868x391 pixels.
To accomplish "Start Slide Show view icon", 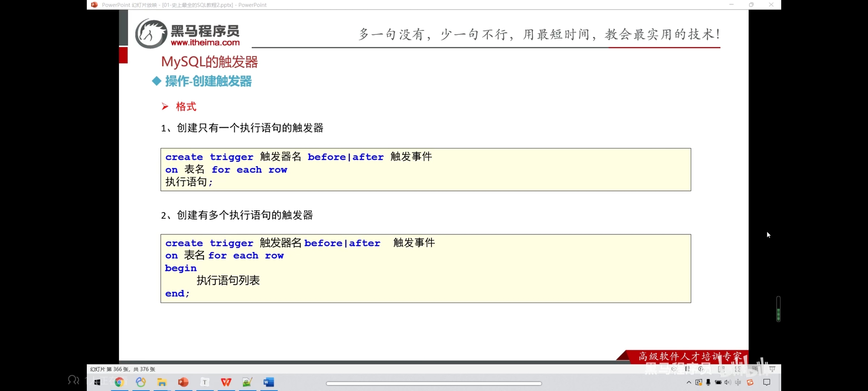I will point(772,369).
